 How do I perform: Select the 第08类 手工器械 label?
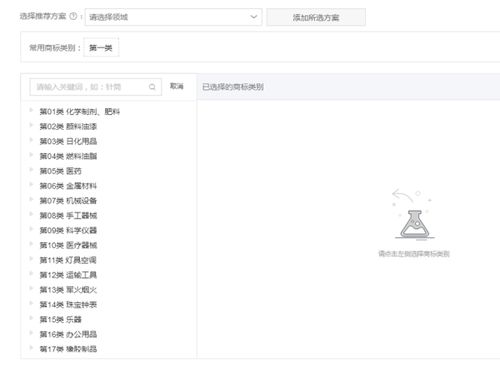click(68, 215)
